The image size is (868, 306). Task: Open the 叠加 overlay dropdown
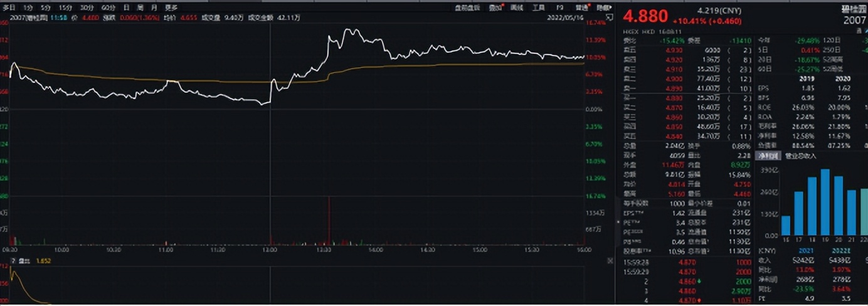click(496, 8)
